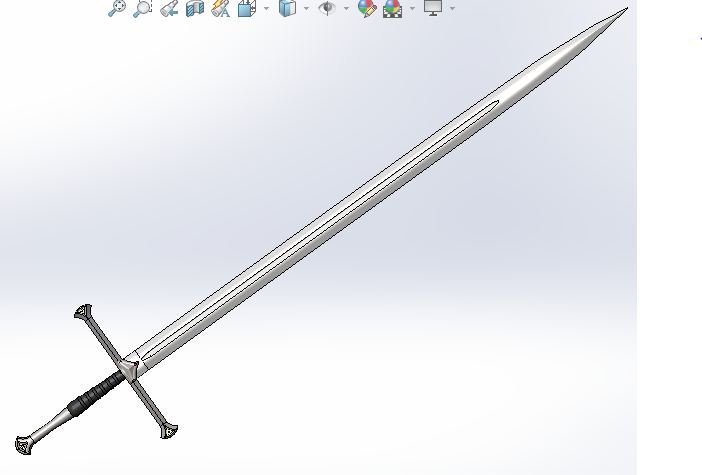Expand the Hide/Show Items dropdown arrow

(x=347, y=8)
